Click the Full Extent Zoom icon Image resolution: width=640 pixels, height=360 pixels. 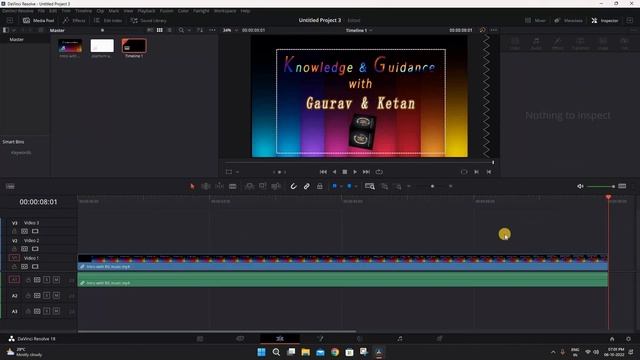[x=370, y=187]
